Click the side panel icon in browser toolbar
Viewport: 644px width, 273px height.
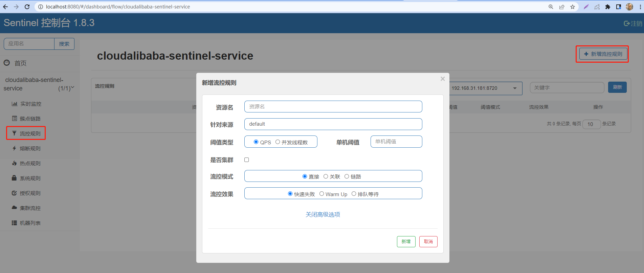[619, 7]
